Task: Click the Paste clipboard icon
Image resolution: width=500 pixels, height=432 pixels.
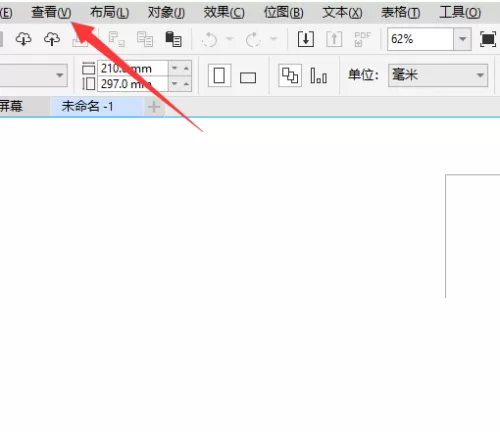Action: click(x=173, y=39)
